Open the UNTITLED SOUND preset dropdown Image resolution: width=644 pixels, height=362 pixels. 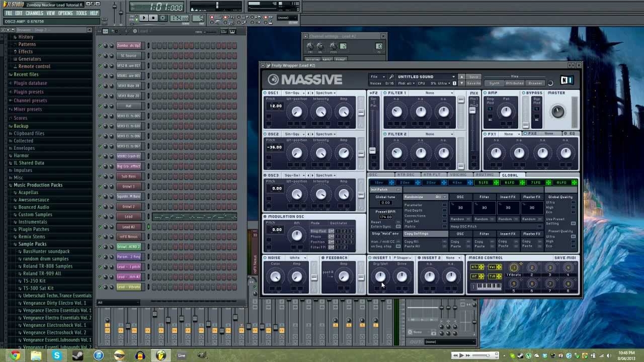point(426,77)
